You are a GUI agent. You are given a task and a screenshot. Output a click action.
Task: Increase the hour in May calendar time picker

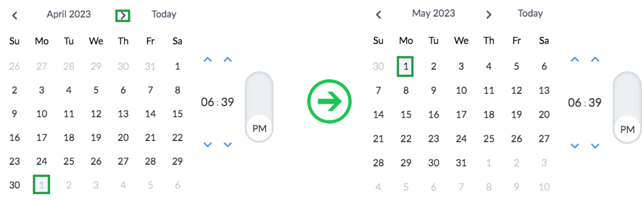pyautogui.click(x=575, y=60)
